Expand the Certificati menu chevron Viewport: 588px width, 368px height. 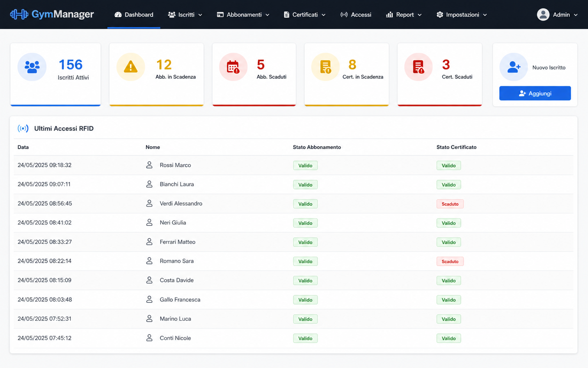[x=323, y=15]
